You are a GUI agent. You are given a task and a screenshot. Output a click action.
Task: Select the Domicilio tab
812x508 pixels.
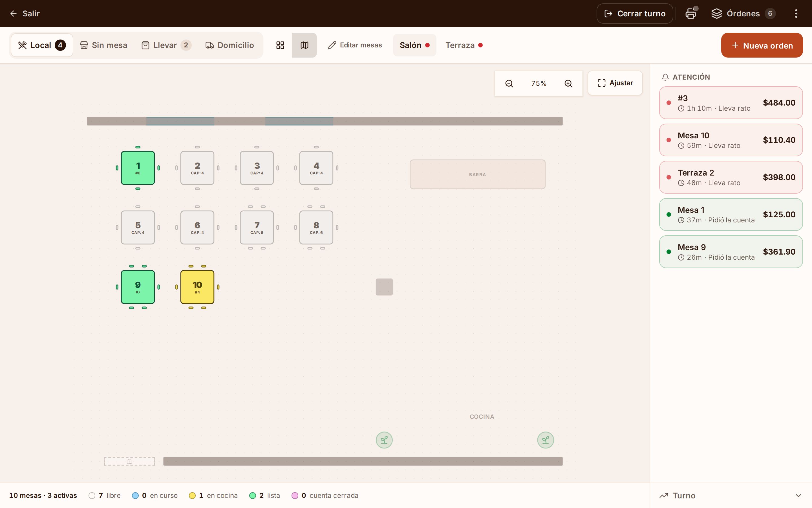[x=230, y=45]
